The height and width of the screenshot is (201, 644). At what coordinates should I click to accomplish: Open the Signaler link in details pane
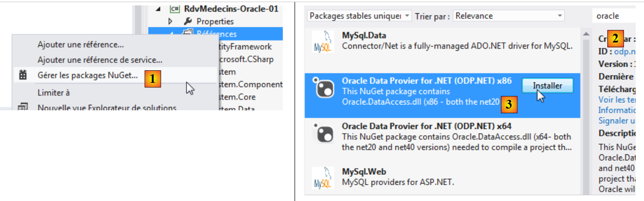(x=616, y=121)
